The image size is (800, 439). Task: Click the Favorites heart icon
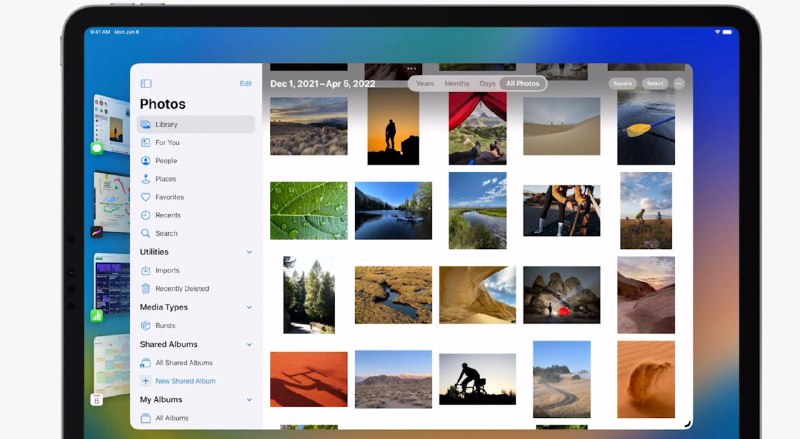pos(145,197)
